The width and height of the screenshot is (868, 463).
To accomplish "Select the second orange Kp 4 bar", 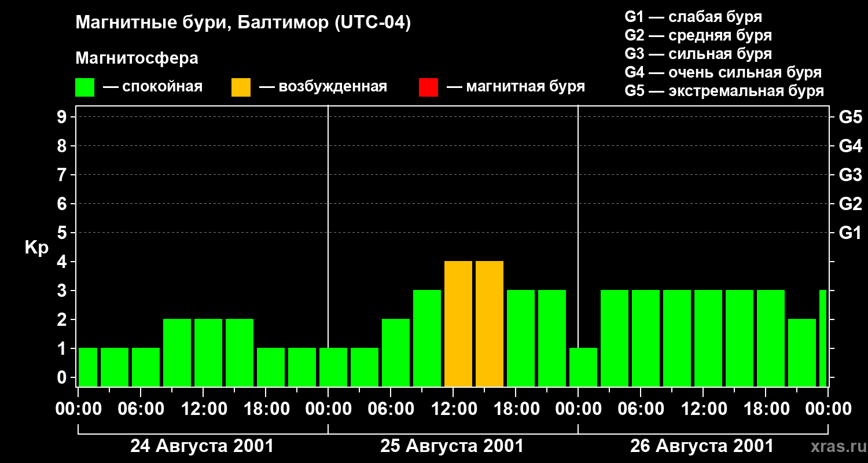I will point(490,324).
